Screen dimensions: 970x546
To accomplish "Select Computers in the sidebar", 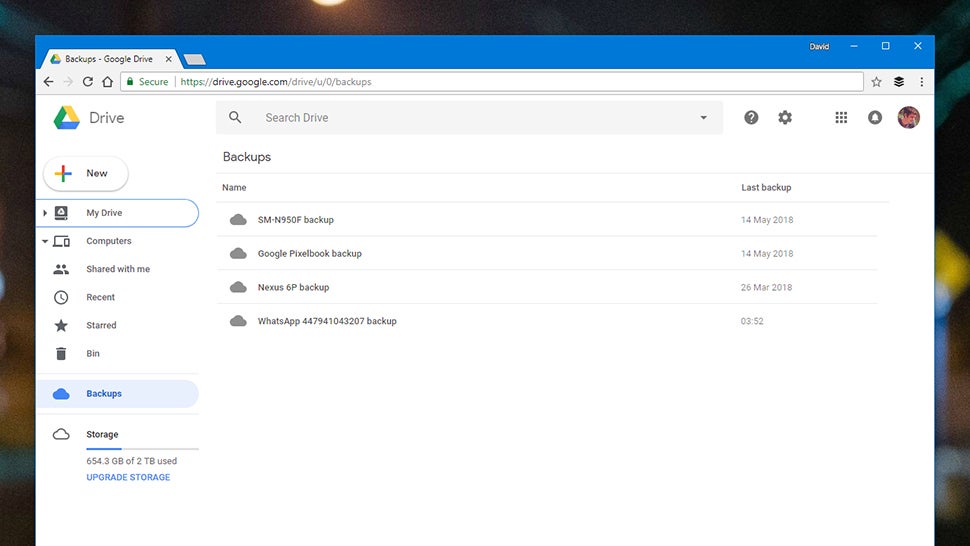I will 118,241.
